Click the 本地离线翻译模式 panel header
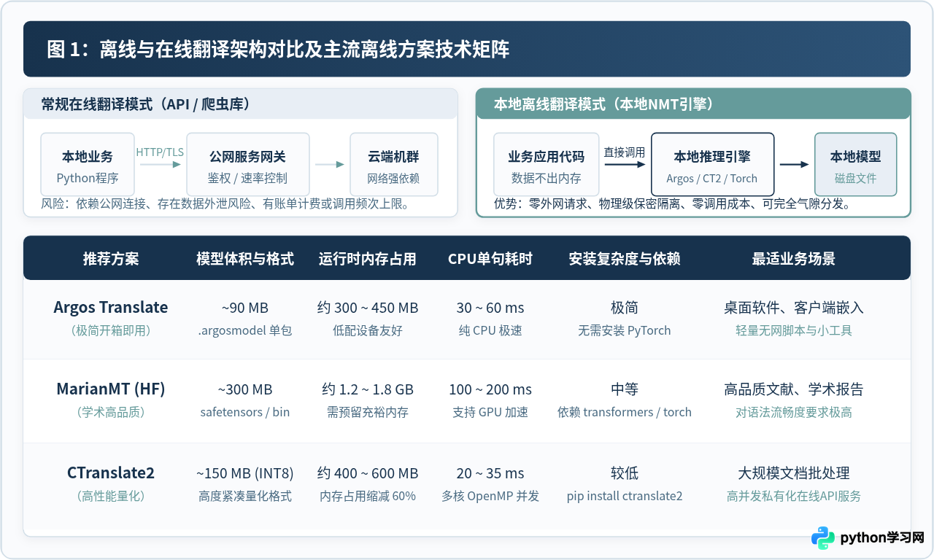The image size is (934, 560). [x=693, y=104]
